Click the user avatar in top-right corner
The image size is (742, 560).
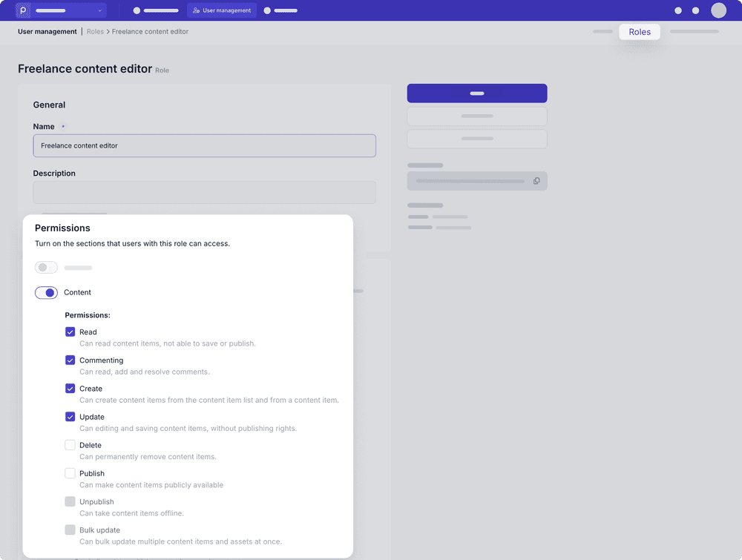pyautogui.click(x=718, y=10)
